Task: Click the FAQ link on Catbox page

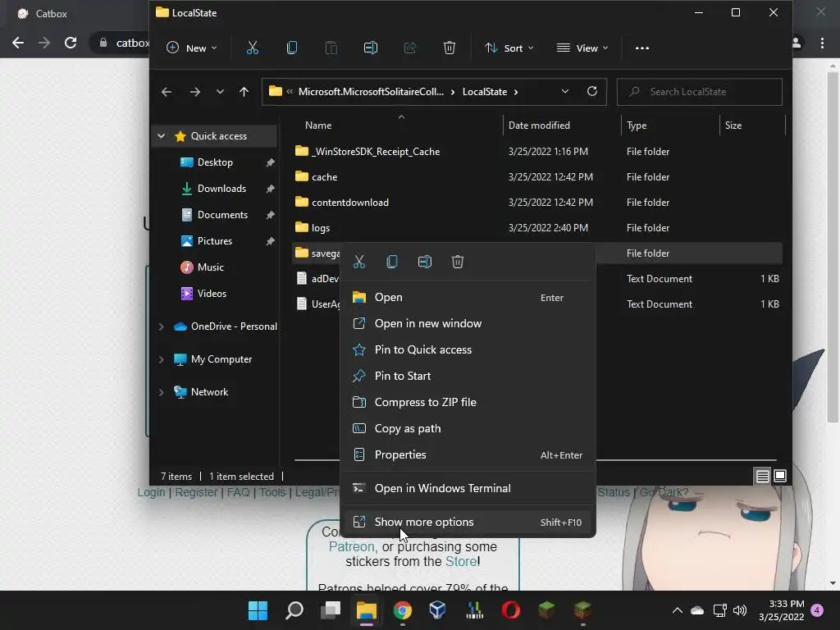Action: tap(238, 492)
